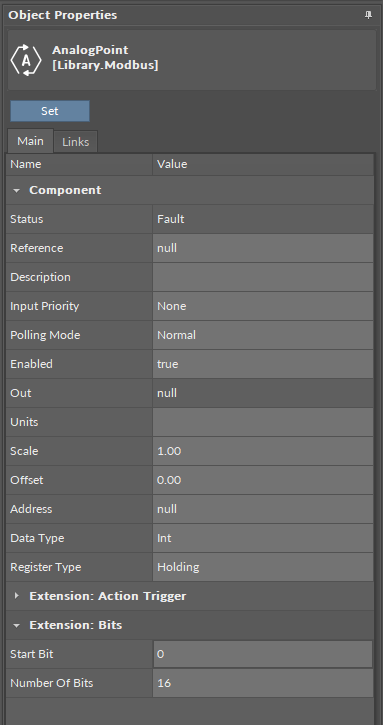The height and width of the screenshot is (725, 383).
Task: Edit the Scale value 1.00
Action: (263, 451)
